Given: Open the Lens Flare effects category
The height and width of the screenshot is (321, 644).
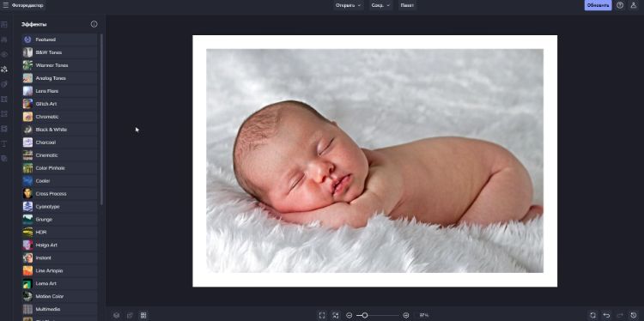Looking at the screenshot, I should [59, 91].
